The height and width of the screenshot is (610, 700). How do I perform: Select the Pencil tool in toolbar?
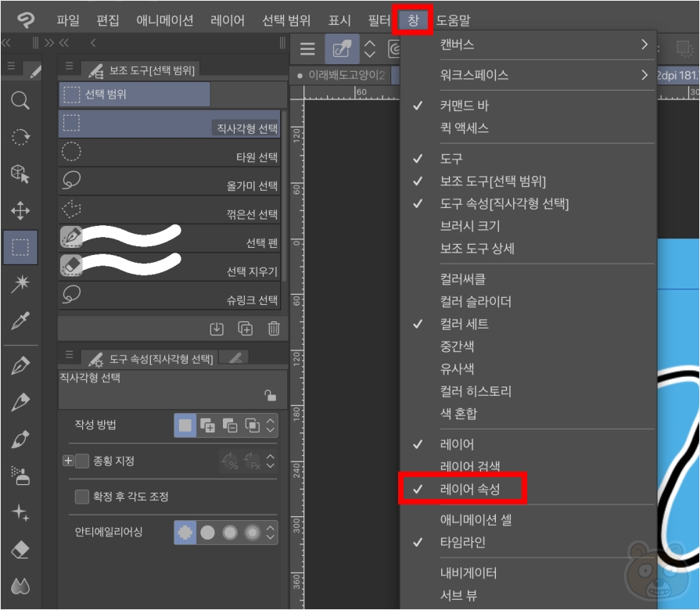click(x=20, y=402)
